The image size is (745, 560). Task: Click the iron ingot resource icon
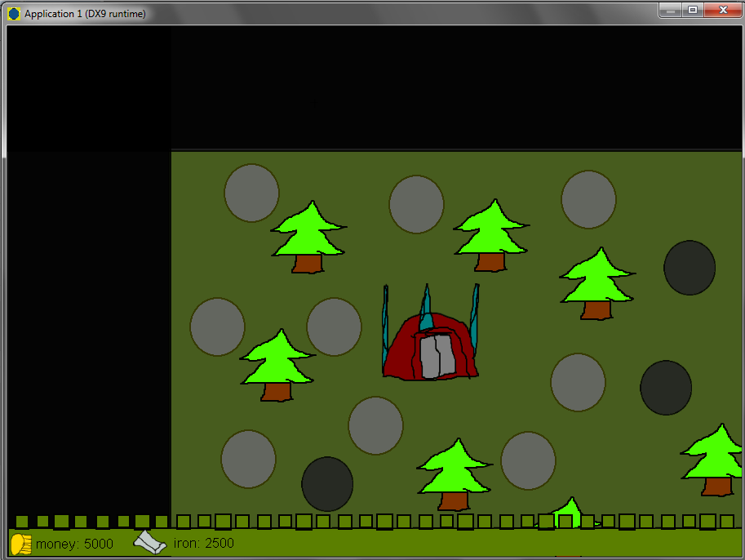(x=149, y=542)
